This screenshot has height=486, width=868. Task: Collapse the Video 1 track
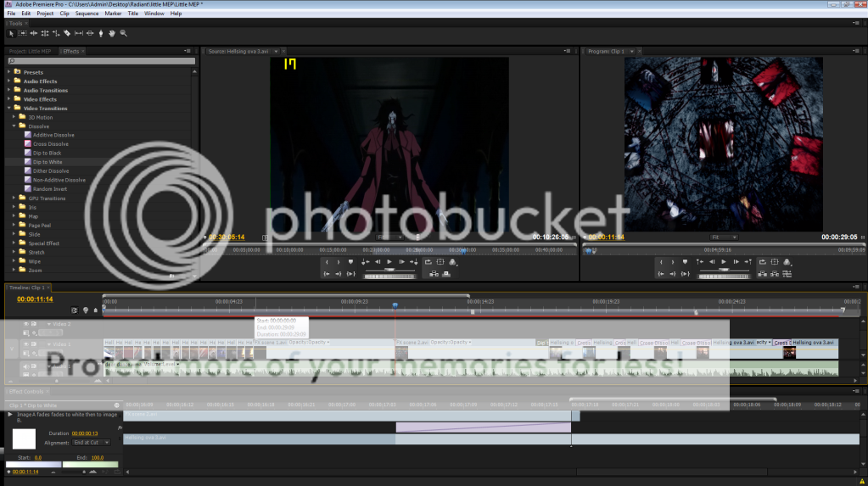pyautogui.click(x=48, y=344)
